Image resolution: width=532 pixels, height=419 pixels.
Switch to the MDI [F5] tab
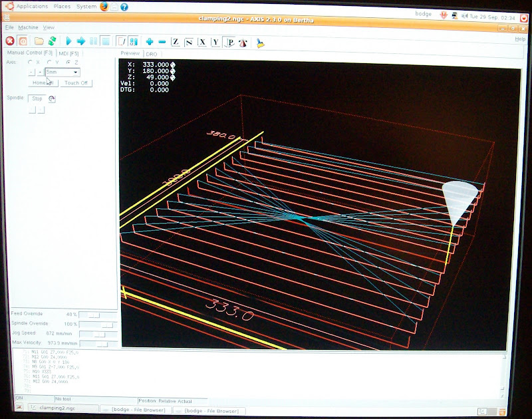(68, 53)
